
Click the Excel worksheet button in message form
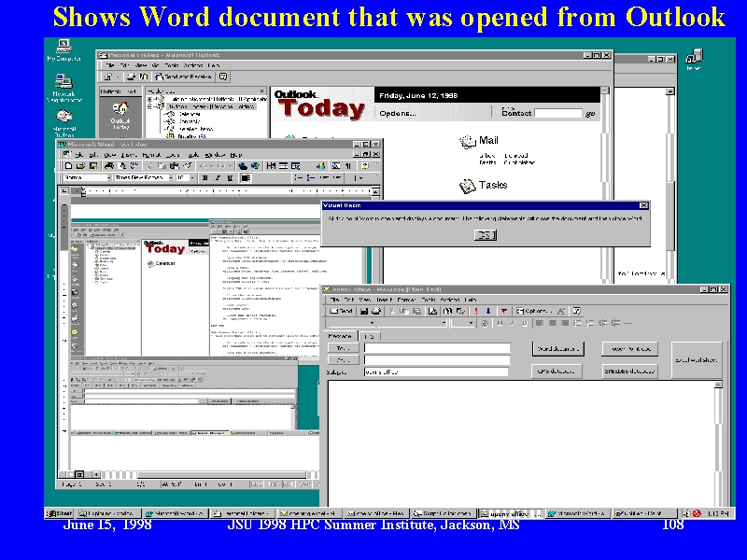point(697,360)
